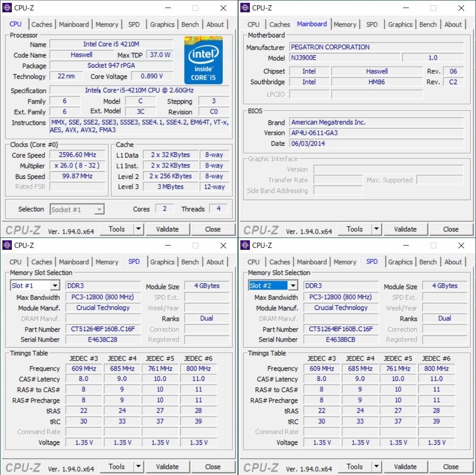
Task: Click the Level 3 cache 3 MBytes value
Action: 171,187
